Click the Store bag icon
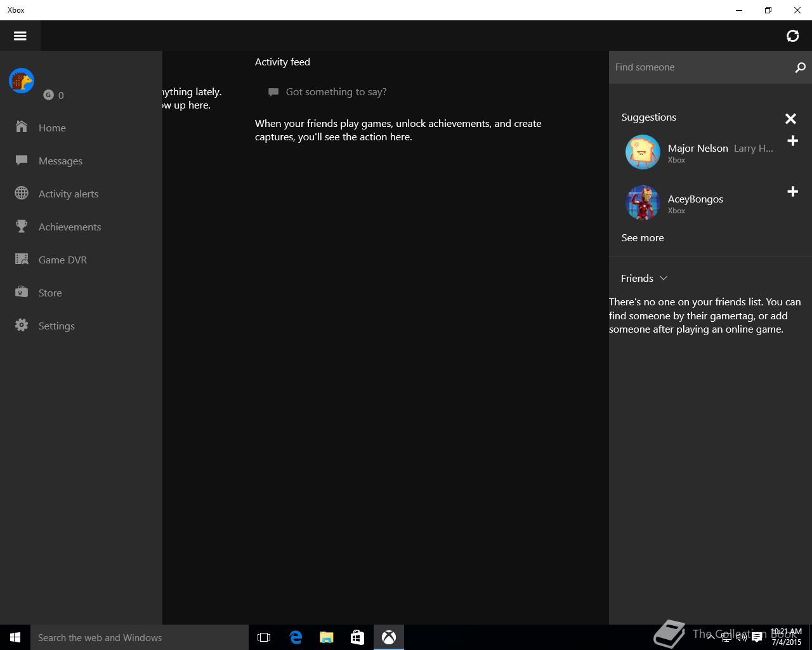 [22, 292]
